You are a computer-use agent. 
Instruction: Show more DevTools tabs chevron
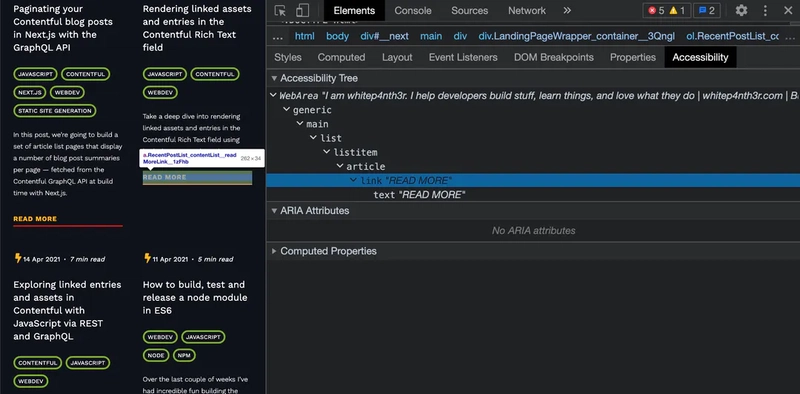(x=567, y=10)
